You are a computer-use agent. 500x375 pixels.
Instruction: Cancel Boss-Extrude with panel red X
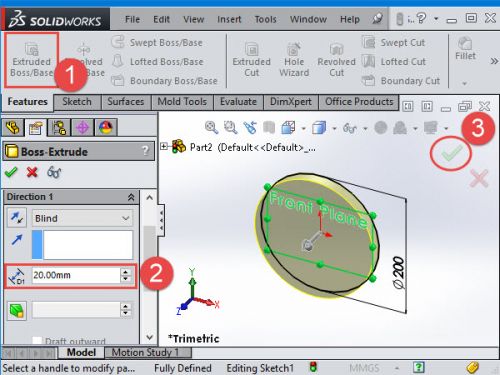[32, 172]
